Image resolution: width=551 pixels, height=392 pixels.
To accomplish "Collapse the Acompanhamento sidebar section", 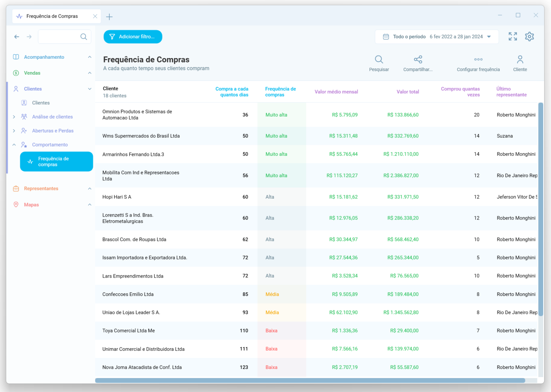I will (x=89, y=57).
